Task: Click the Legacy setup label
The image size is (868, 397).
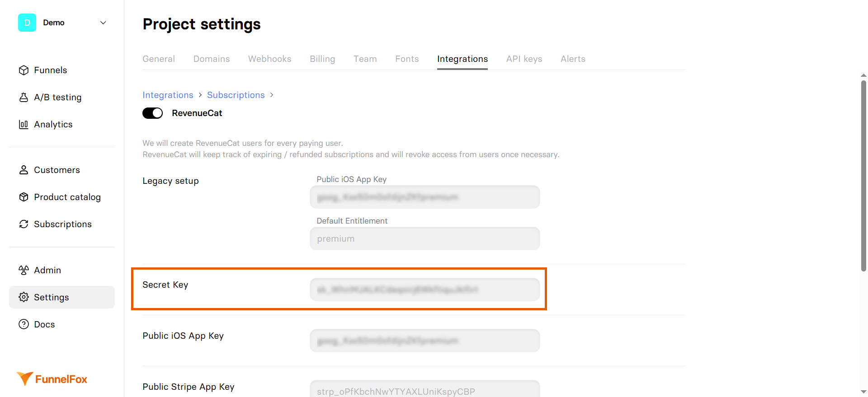Action: pos(171,181)
